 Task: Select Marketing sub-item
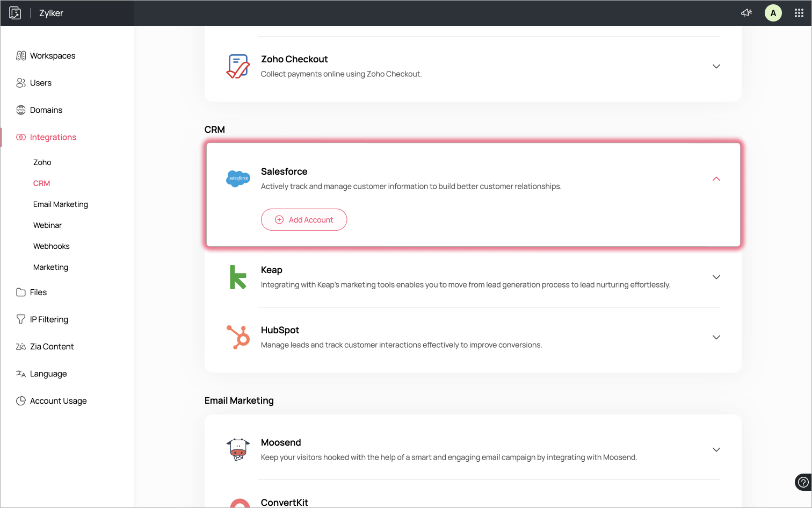tap(51, 267)
